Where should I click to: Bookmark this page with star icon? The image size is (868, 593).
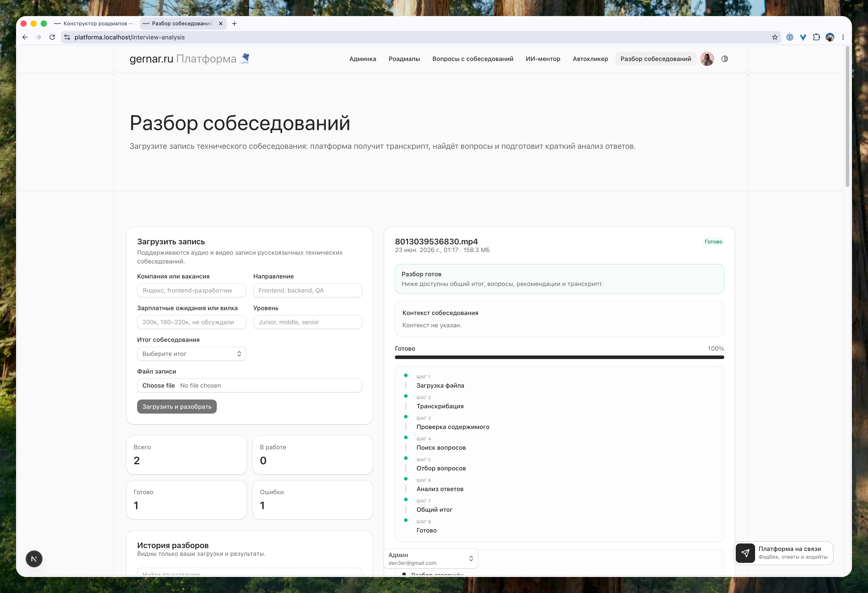[x=775, y=37]
